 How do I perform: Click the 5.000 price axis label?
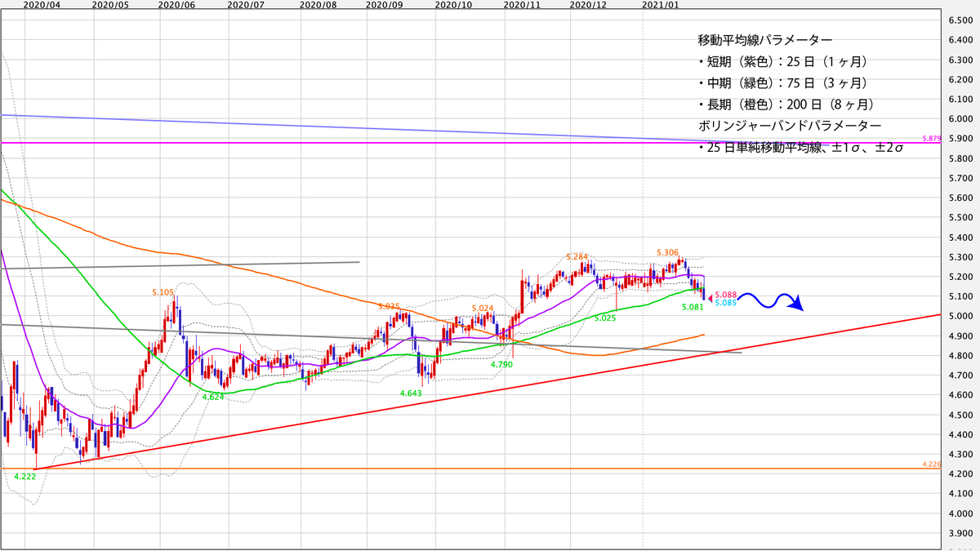click(x=961, y=317)
